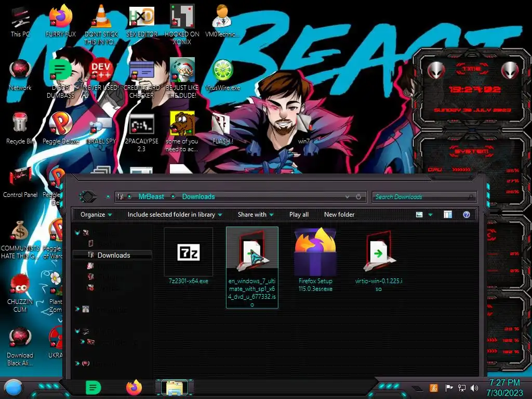
Task: Open the 2PACALYPSE 2.3 console shortcut
Action: (142, 132)
